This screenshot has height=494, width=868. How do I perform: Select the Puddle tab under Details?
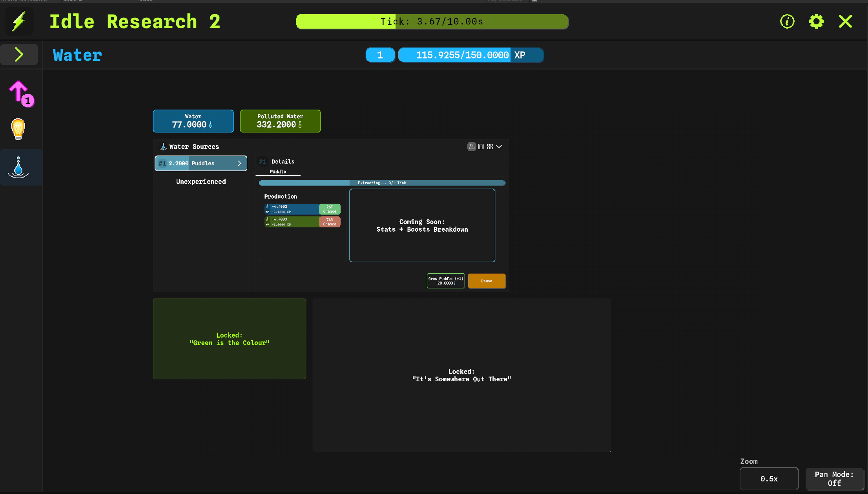pyautogui.click(x=278, y=172)
